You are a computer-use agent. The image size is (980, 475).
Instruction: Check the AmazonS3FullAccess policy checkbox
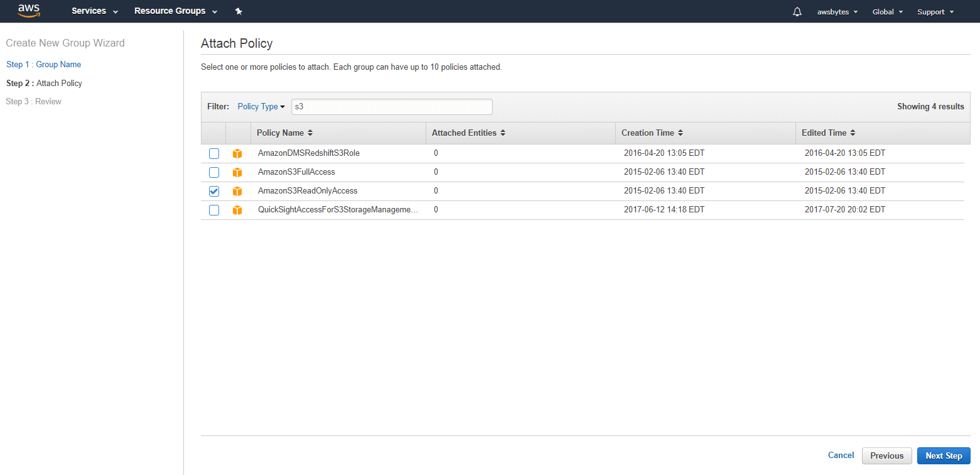214,172
